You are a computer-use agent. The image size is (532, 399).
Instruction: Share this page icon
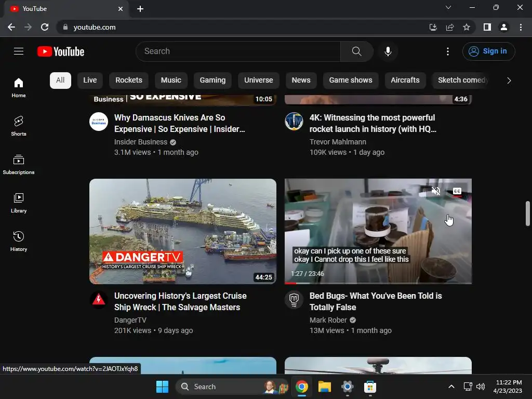point(450,27)
